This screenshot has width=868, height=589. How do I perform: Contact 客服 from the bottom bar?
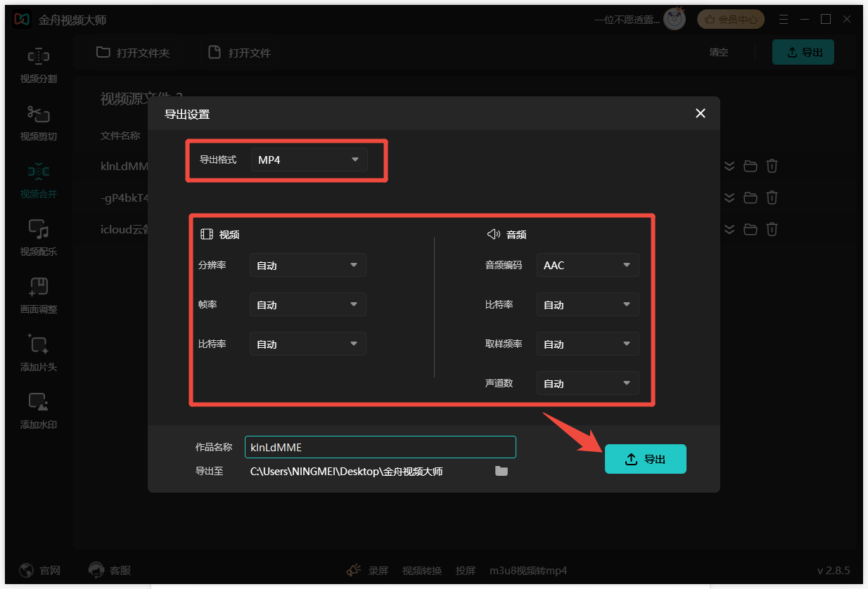coord(110,570)
